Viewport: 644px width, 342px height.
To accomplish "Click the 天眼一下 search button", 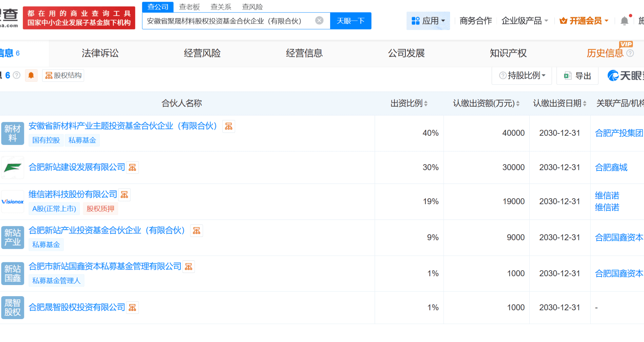I will 350,20.
